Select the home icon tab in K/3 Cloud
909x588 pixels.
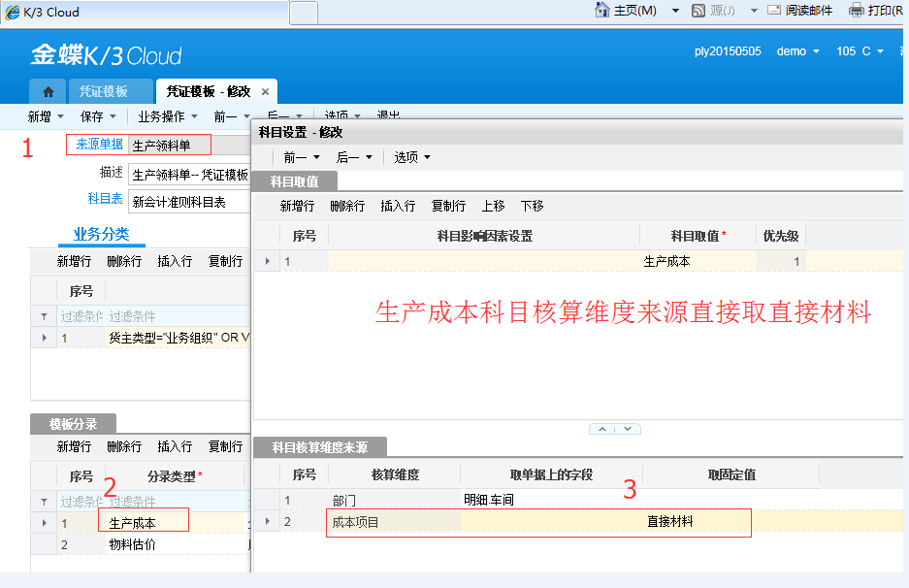tap(47, 89)
